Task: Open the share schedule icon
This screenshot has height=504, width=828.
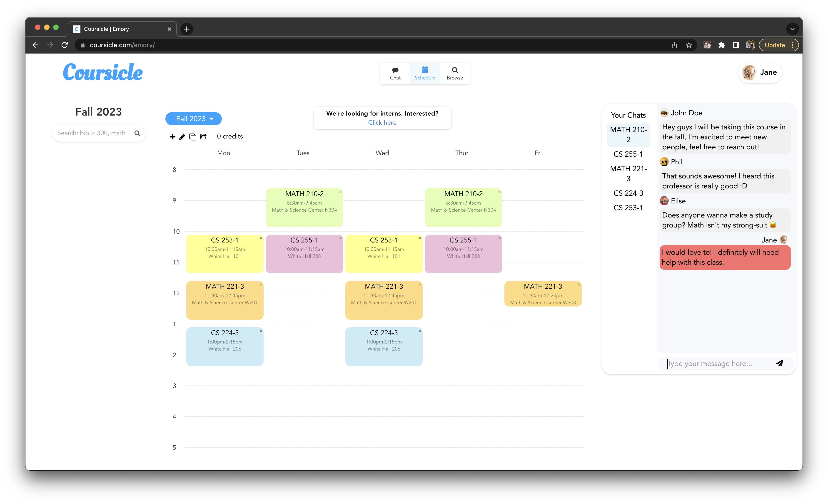Action: [x=203, y=137]
